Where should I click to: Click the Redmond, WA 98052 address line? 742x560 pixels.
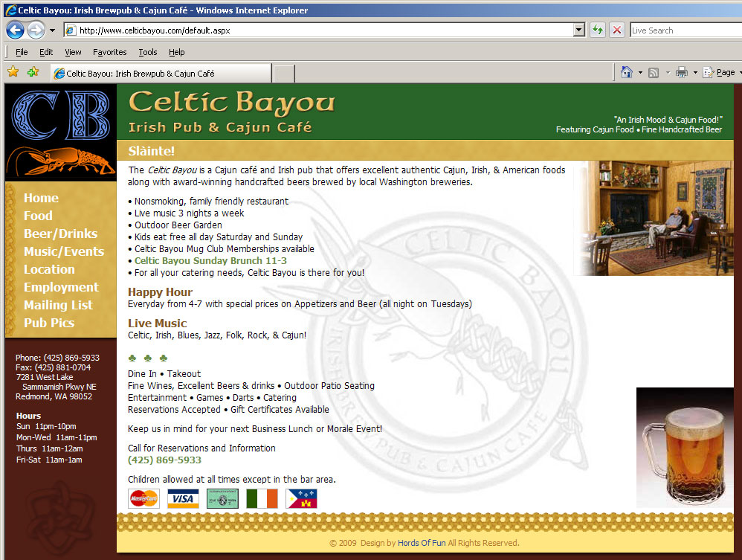[54, 396]
